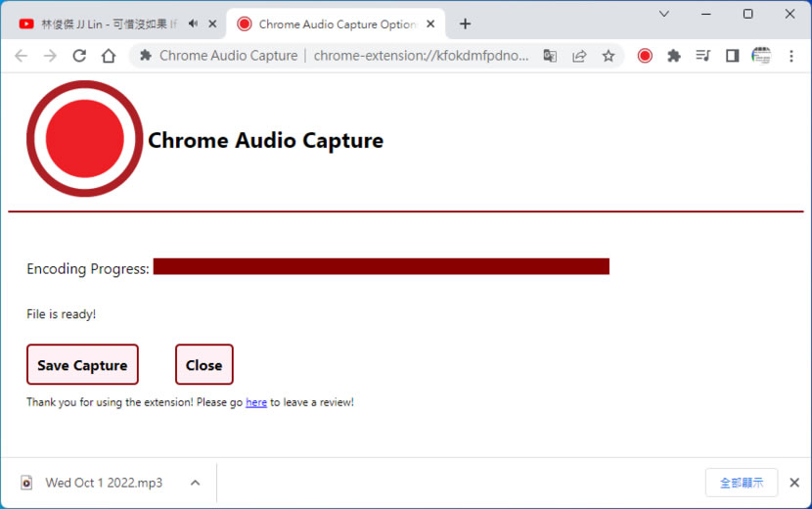Switch to the JJ Lin YouTube tab
The width and height of the screenshot is (812, 509).
point(109,23)
